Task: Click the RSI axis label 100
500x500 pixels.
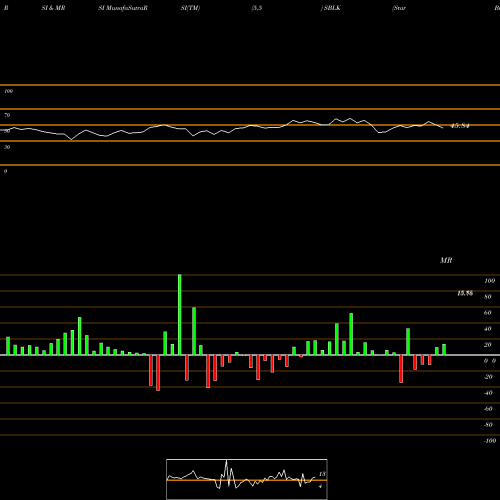Action: click(x=8, y=91)
